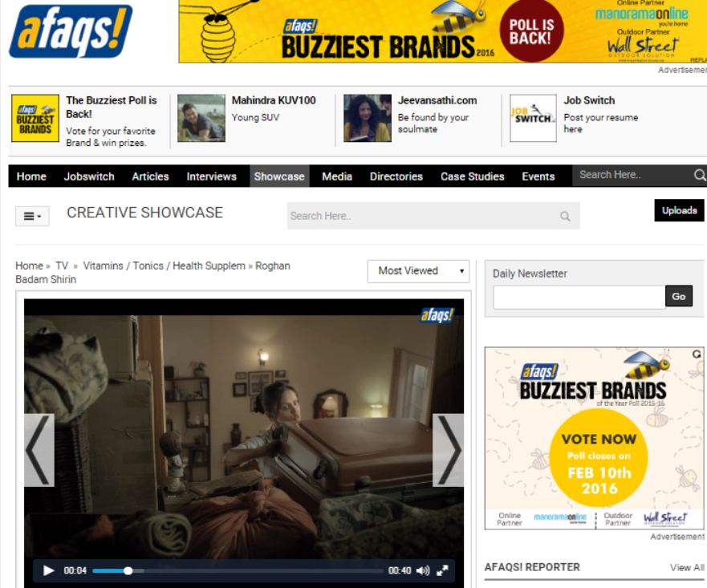Viewport: 707px width, 588px height.
Task: Click the replay icon on sidebar ad
Action: click(x=697, y=354)
